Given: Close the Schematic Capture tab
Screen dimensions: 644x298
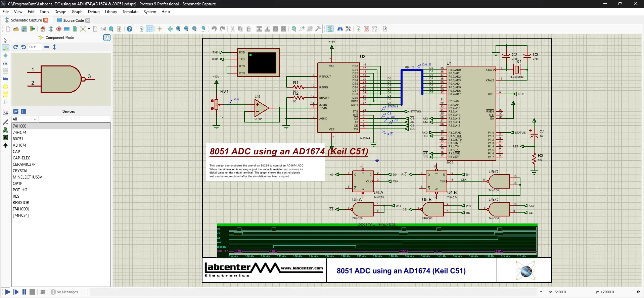Looking at the screenshot, I should pos(46,20).
